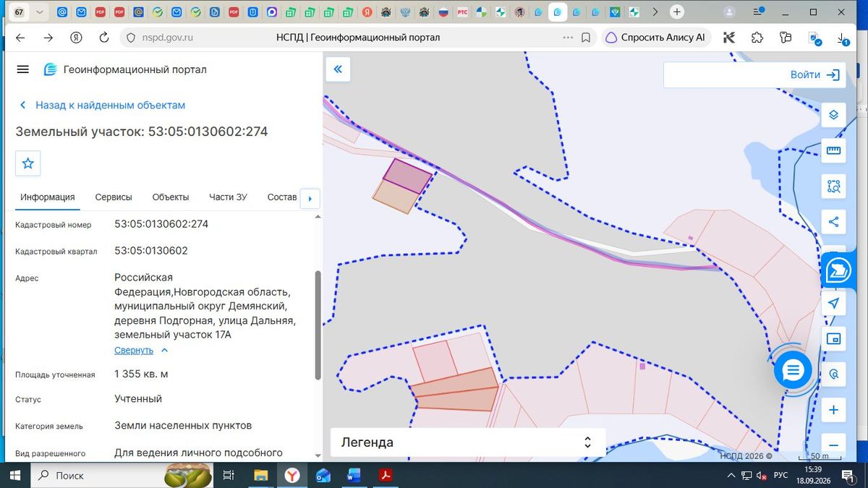Image resolution: width=868 pixels, height=488 pixels.
Task: Open Yandex Browser from the taskbar
Action: [292, 475]
